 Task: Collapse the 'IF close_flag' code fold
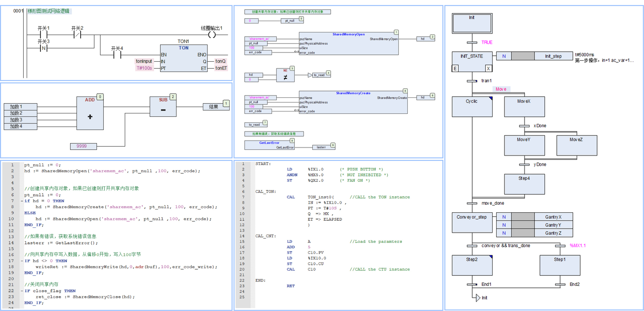click(22, 291)
